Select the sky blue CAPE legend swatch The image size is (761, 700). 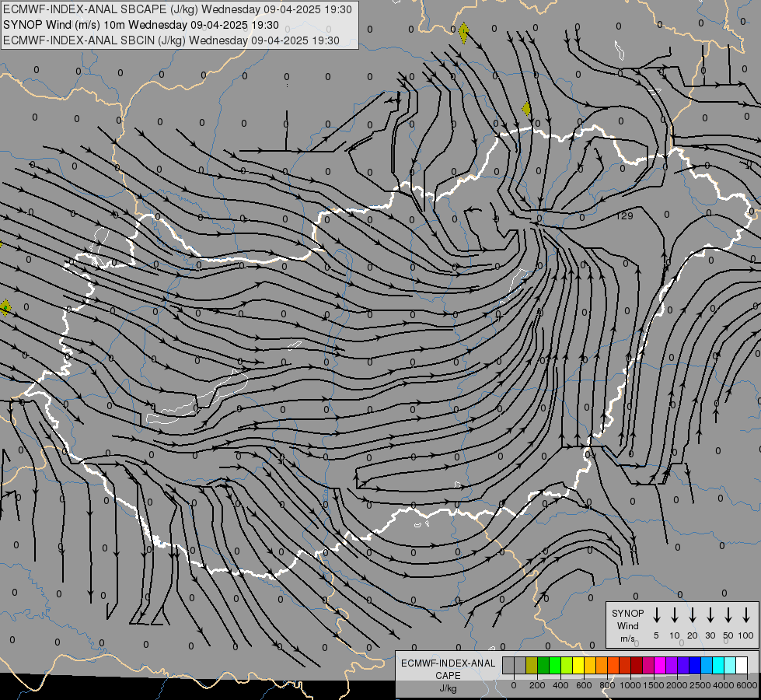(707, 665)
